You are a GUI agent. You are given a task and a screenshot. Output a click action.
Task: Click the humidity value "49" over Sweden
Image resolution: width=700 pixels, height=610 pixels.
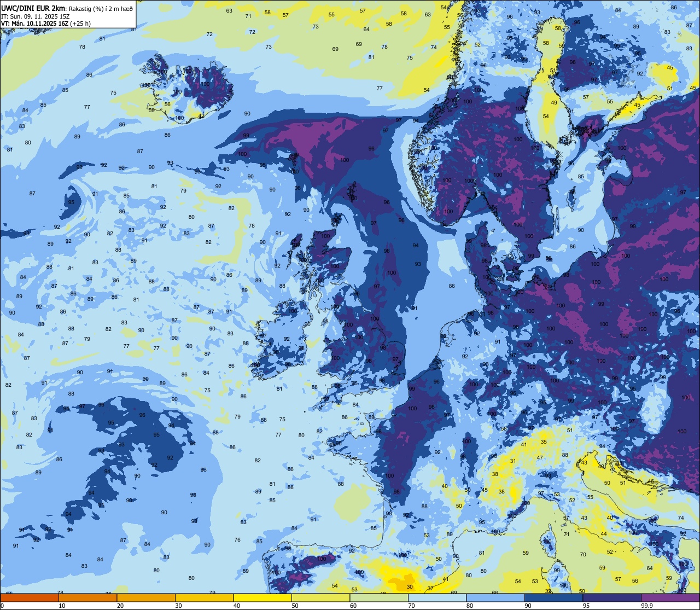click(x=554, y=102)
